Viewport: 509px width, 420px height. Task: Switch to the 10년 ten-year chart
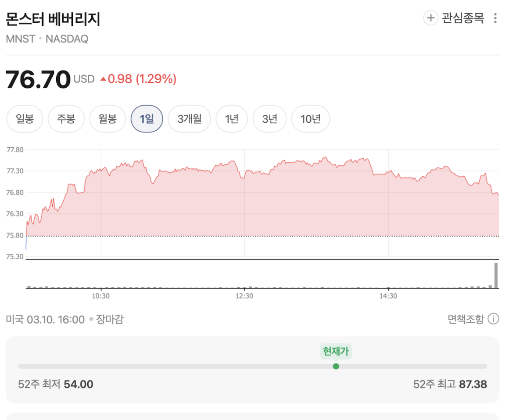[x=310, y=119]
